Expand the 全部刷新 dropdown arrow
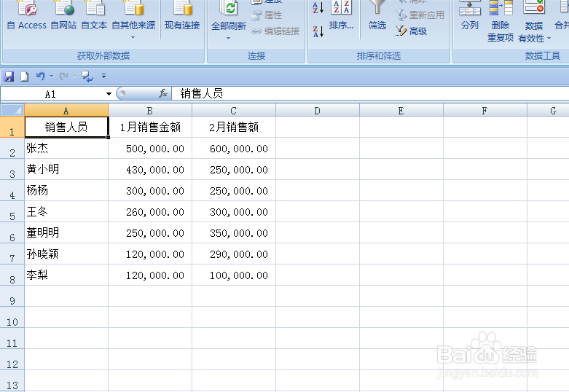The image size is (569, 392). 229,38
